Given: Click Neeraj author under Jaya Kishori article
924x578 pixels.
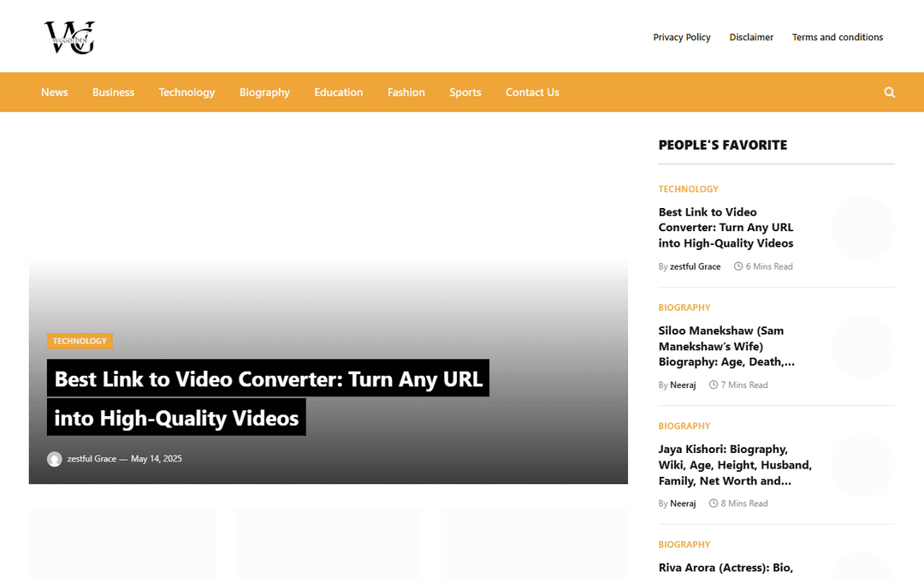Looking at the screenshot, I should pos(683,504).
